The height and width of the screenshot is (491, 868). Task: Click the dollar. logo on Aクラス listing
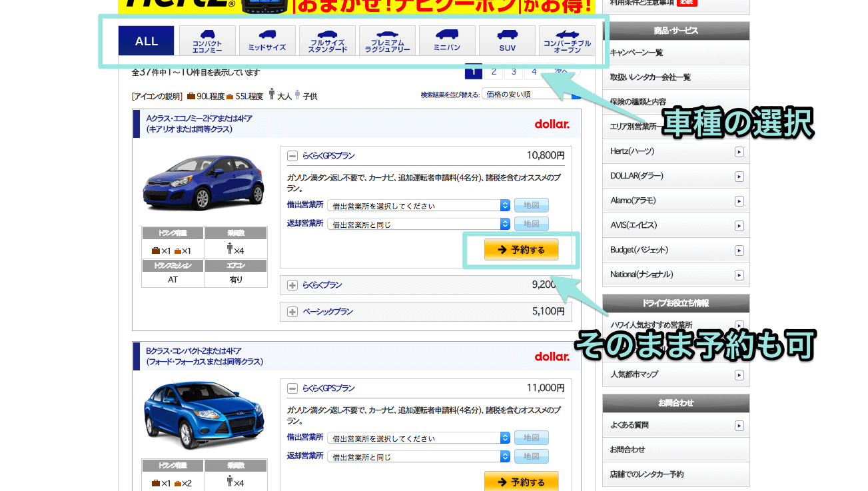tap(552, 124)
